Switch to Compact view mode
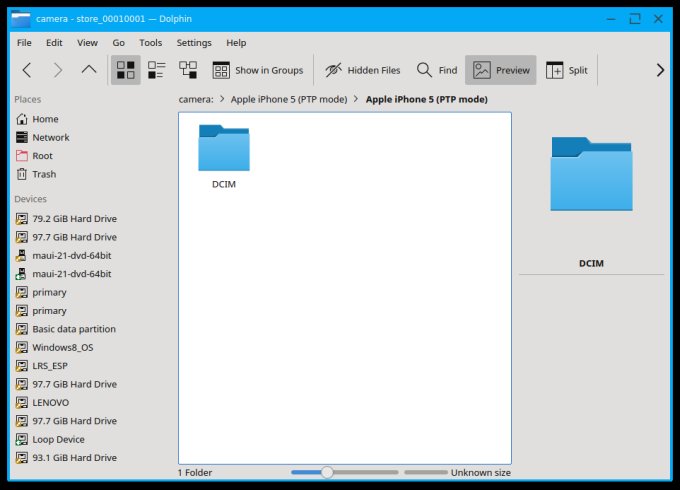This screenshot has width=680, height=490. pyautogui.click(x=157, y=70)
